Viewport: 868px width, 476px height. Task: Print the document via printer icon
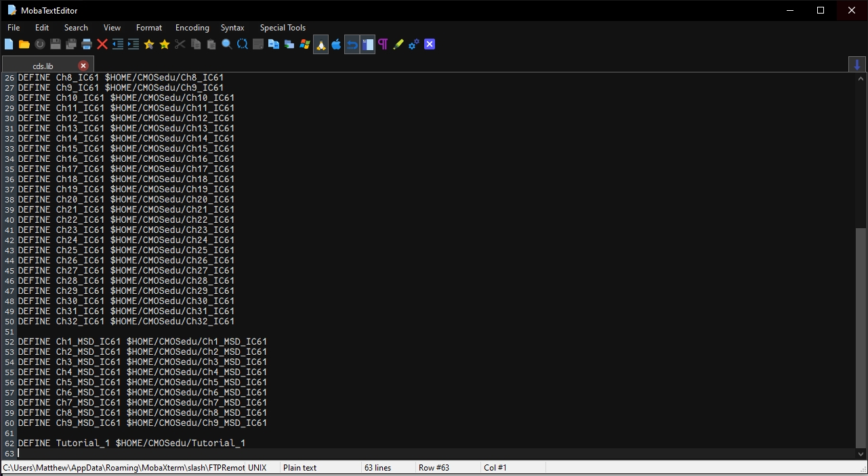(x=87, y=45)
